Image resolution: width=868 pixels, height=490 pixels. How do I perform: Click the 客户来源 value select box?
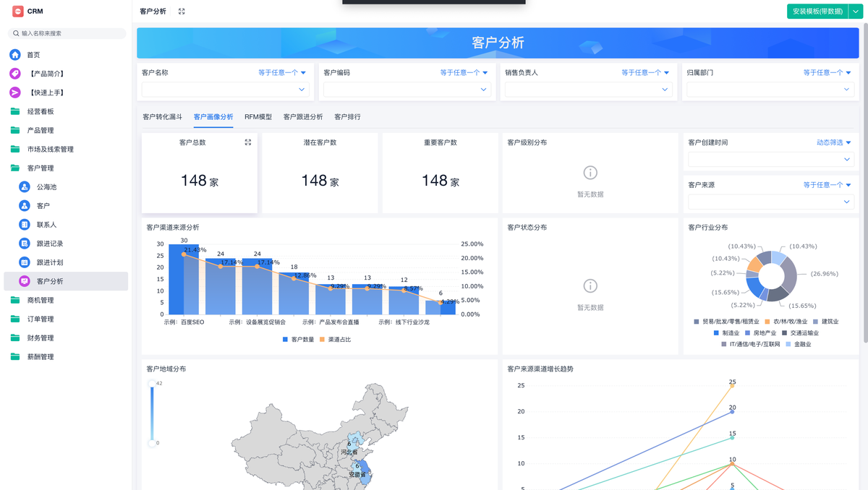coord(771,202)
